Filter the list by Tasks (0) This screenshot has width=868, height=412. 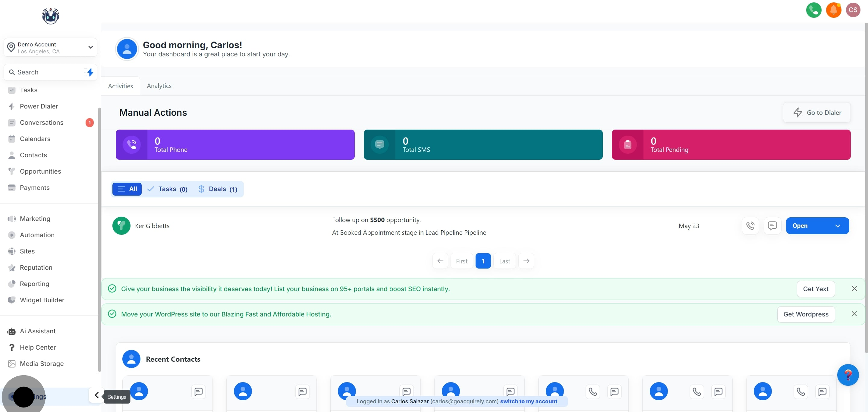(x=168, y=189)
